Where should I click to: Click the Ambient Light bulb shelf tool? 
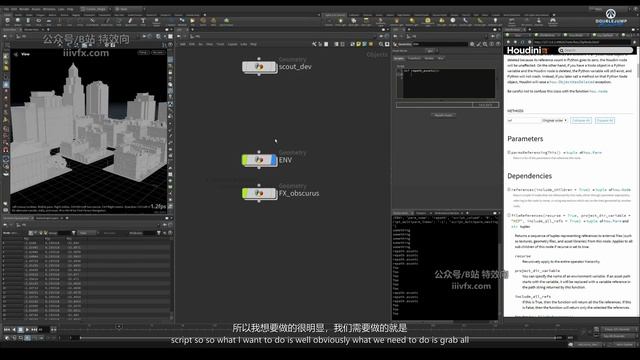(x=495, y=20)
